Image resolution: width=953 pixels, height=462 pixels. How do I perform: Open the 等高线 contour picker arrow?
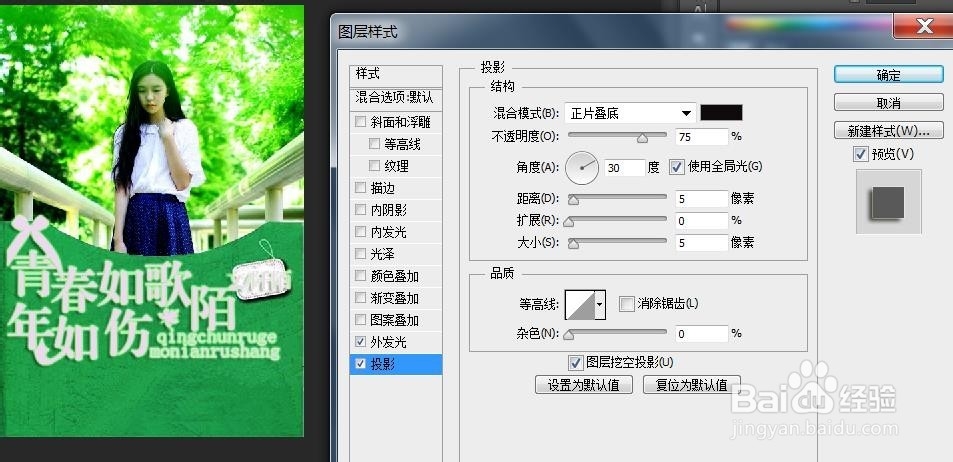pyautogui.click(x=600, y=305)
